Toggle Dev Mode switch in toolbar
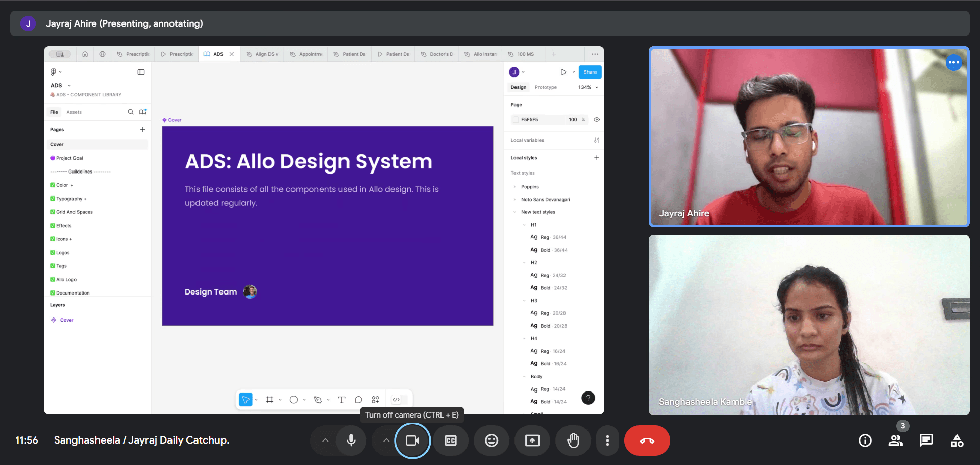The image size is (980, 465). click(x=399, y=400)
